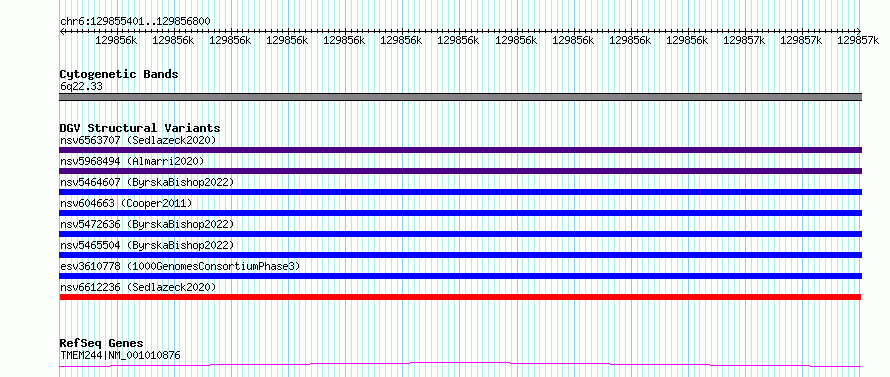This screenshot has width=890, height=377.
Task: Open variant nsv5465504 (ByrskaBishop2022) label
Action: tap(147, 245)
